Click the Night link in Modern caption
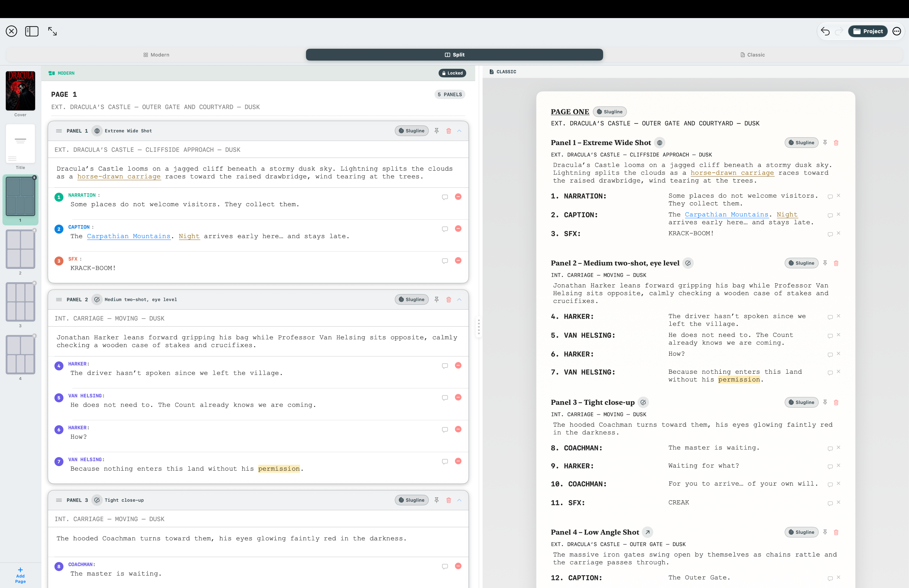This screenshot has width=909, height=588. [189, 236]
